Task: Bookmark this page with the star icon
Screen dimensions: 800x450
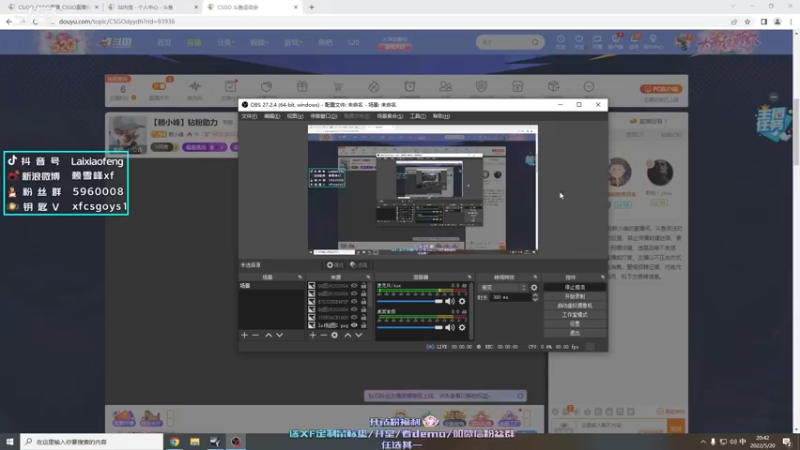Action: point(747,21)
